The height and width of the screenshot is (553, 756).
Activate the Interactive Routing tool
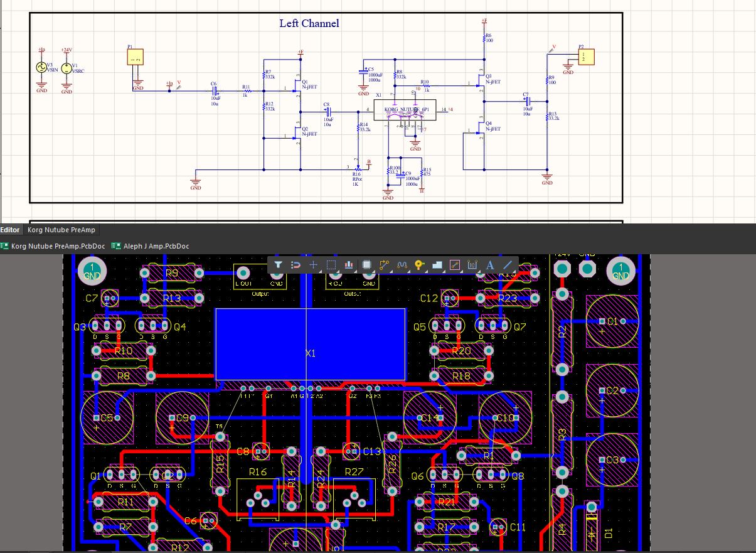coord(385,265)
